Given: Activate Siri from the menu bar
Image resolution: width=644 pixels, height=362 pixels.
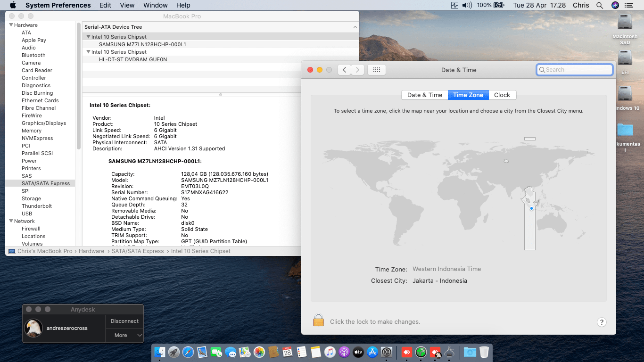Looking at the screenshot, I should pyautogui.click(x=615, y=5).
